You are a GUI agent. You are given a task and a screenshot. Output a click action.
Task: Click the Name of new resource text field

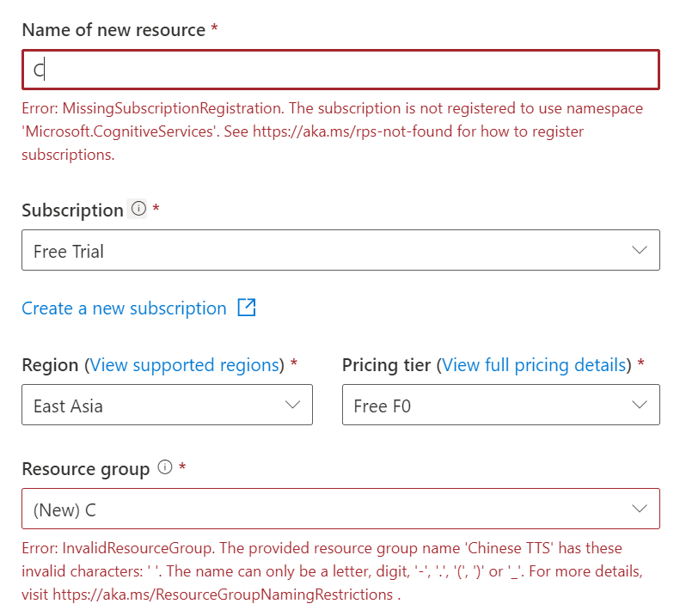tap(340, 70)
